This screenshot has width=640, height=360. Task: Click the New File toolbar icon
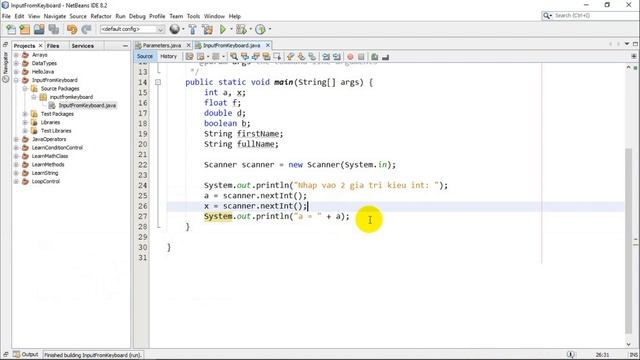pyautogui.click(x=11, y=29)
